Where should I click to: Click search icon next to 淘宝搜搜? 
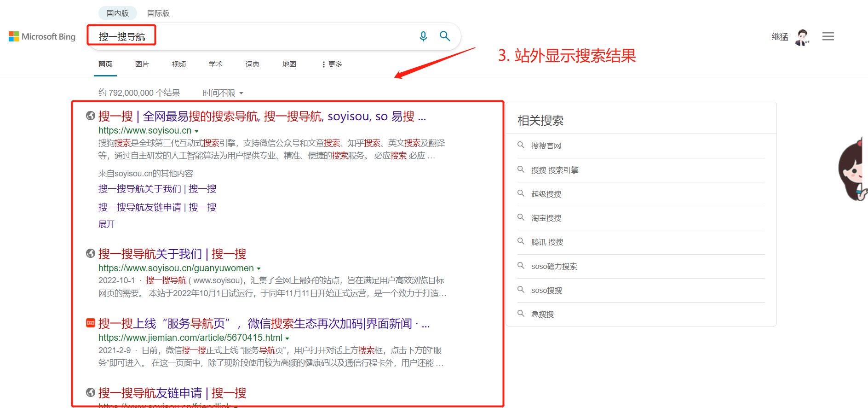(x=521, y=217)
